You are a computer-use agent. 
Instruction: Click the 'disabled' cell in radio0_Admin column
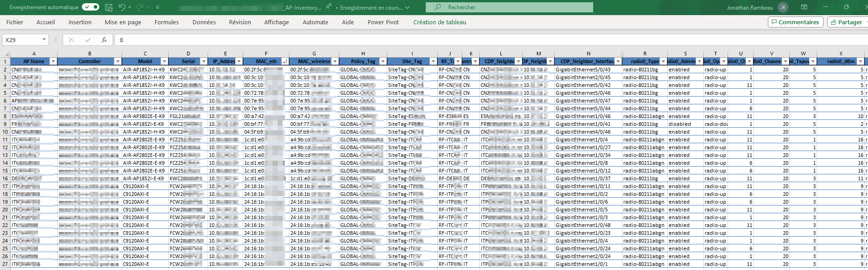click(x=685, y=124)
